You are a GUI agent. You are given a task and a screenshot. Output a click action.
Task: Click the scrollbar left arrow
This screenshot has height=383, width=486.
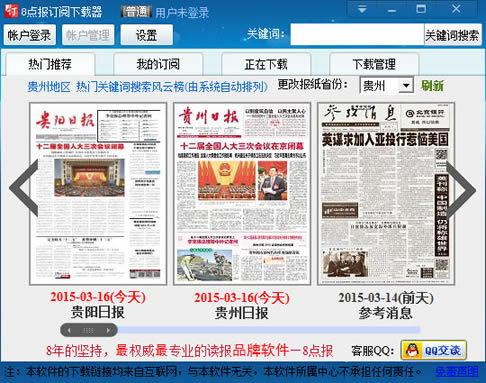click(x=69, y=330)
